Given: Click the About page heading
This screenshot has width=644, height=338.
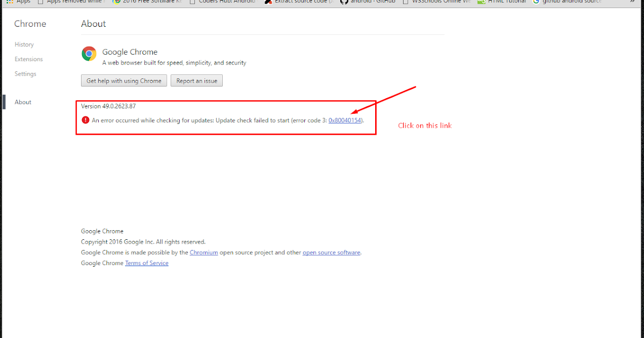Looking at the screenshot, I should 93,24.
